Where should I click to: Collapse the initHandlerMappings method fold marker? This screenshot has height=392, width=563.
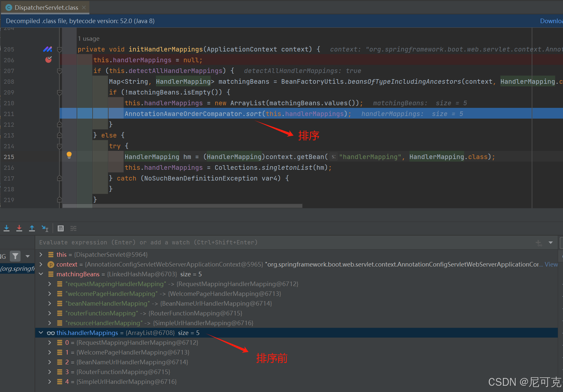point(59,50)
